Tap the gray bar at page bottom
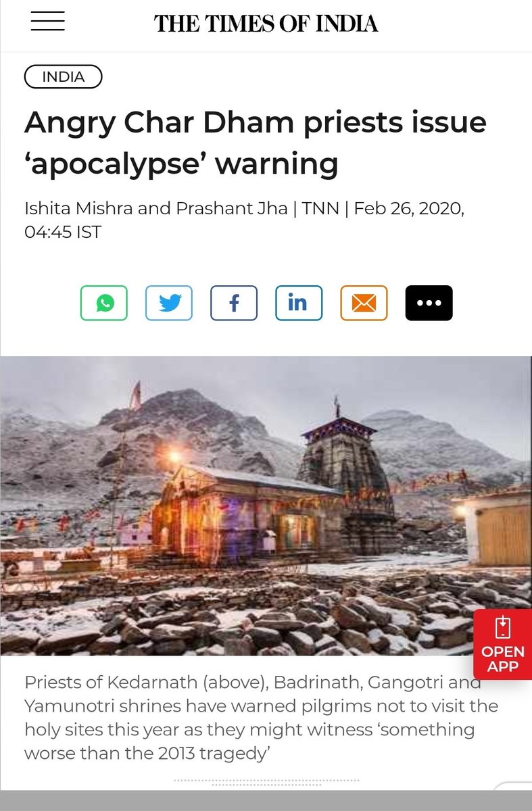Screen dimensions: 532x811 266,801
